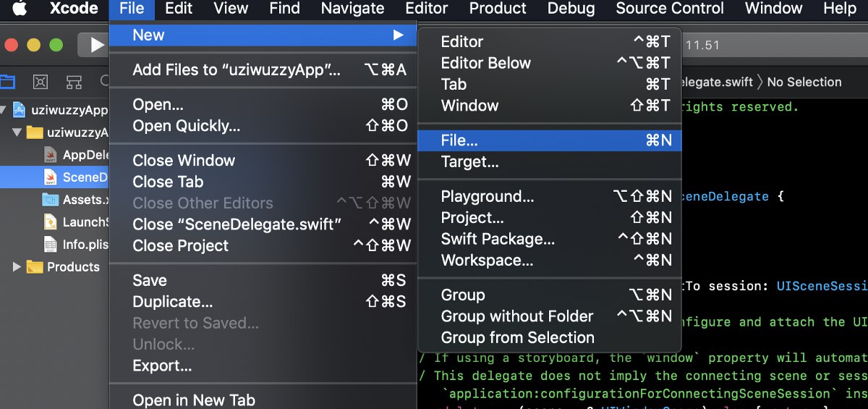The height and width of the screenshot is (409, 868).
Task: Open the Navigate menu
Action: pos(352,9)
